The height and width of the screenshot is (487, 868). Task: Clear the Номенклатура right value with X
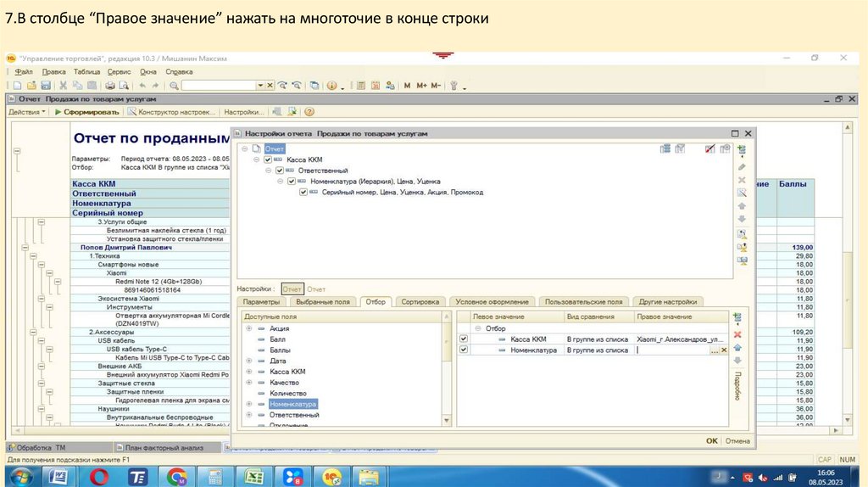(724, 350)
